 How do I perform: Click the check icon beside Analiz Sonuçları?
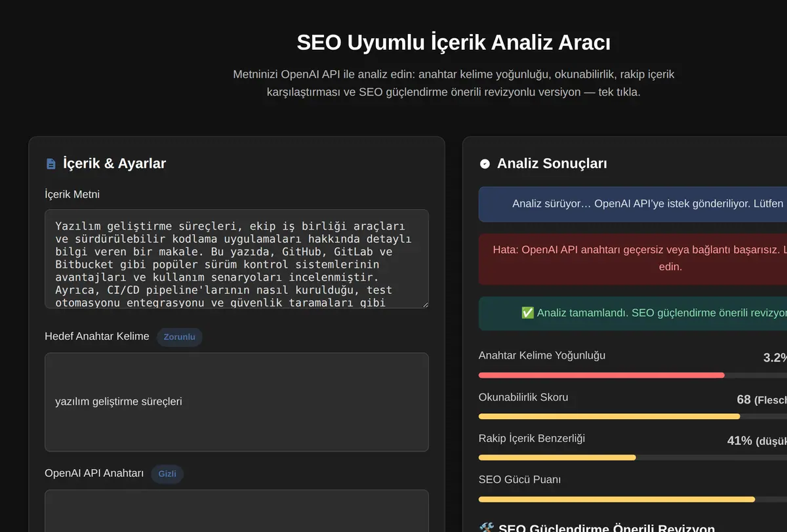[x=485, y=163]
